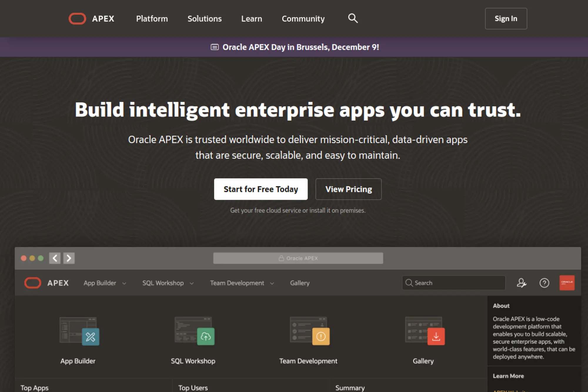Open SQL Workshop via the cloud upload icon
This screenshot has width=588, height=392.
click(205, 337)
